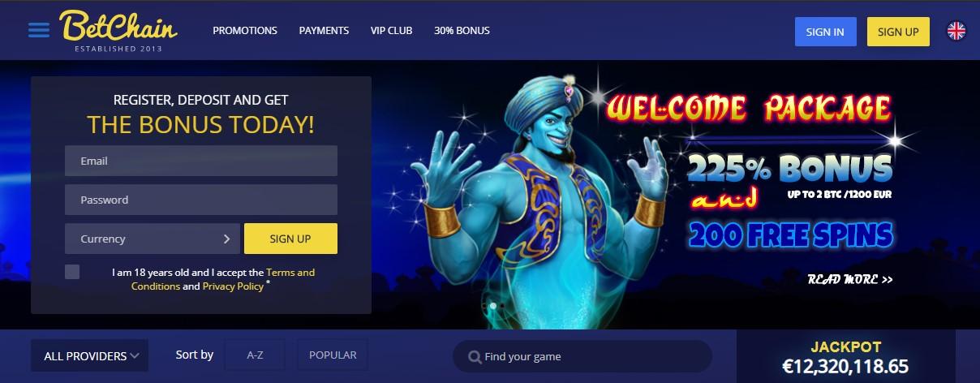980x383 pixels.
Task: Focus the Email input field
Action: [201, 161]
